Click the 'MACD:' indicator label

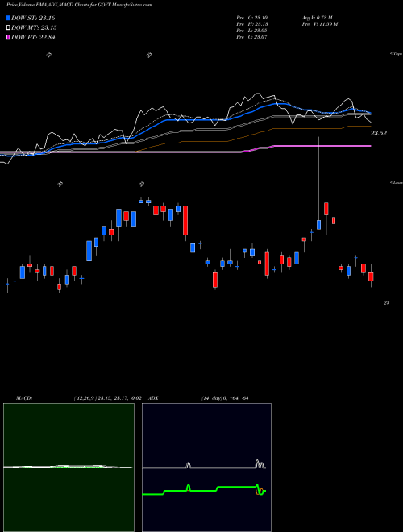pos(24,398)
